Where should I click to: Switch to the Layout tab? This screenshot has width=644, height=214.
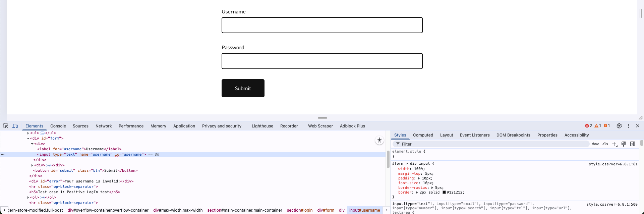point(447,135)
